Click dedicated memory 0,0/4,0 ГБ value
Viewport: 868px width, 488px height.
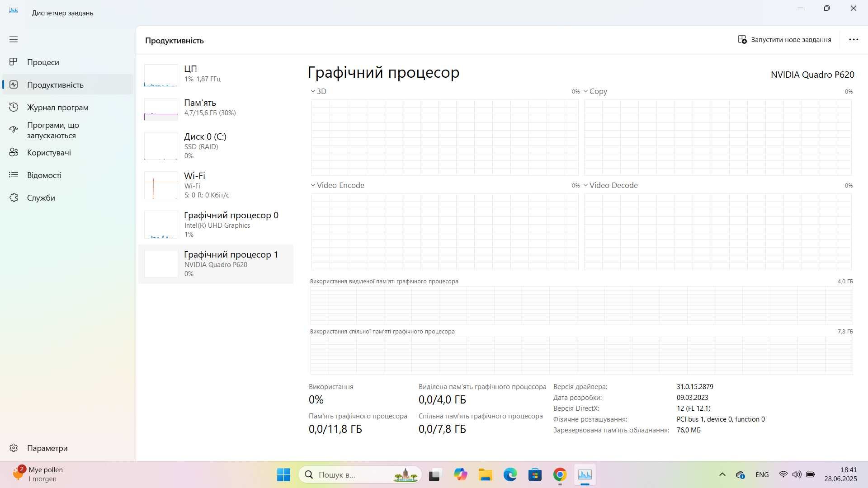(x=442, y=400)
